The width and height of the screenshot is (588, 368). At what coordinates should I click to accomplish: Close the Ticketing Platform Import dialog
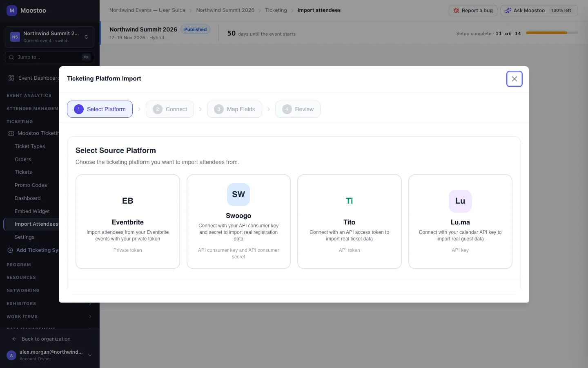click(x=514, y=79)
